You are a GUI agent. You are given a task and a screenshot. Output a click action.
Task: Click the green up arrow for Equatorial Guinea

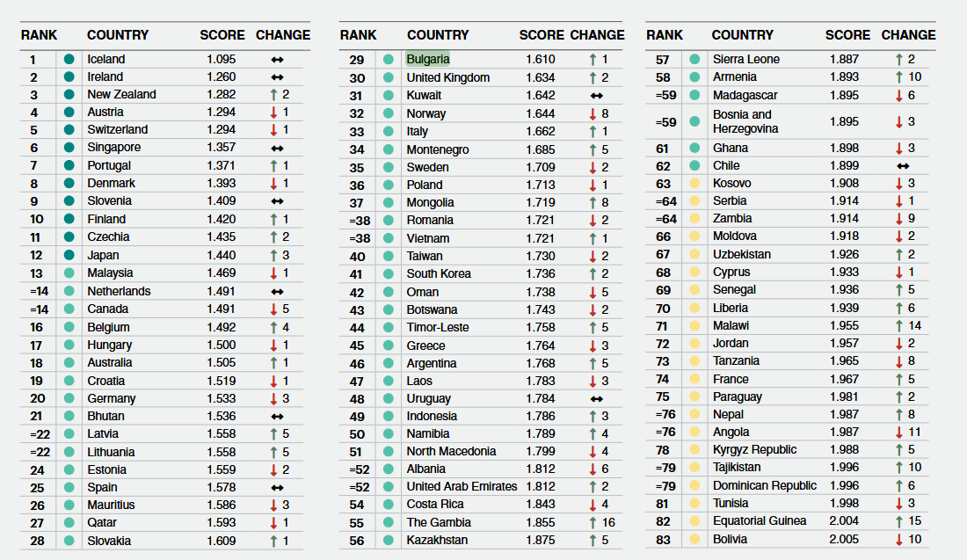(898, 521)
